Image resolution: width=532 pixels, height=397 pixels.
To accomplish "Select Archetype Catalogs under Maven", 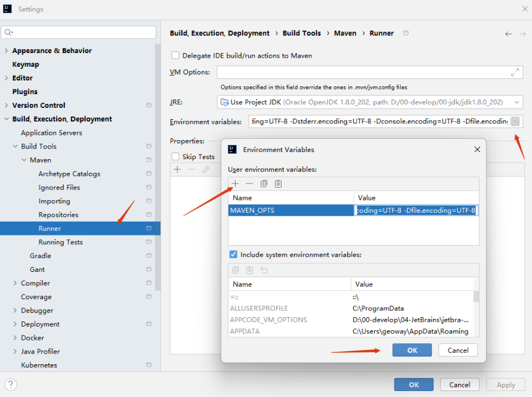I will [69, 173].
